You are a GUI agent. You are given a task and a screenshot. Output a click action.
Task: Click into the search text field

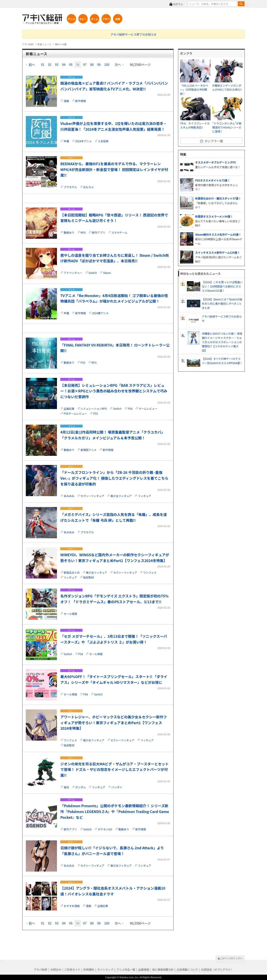[x=212, y=4]
